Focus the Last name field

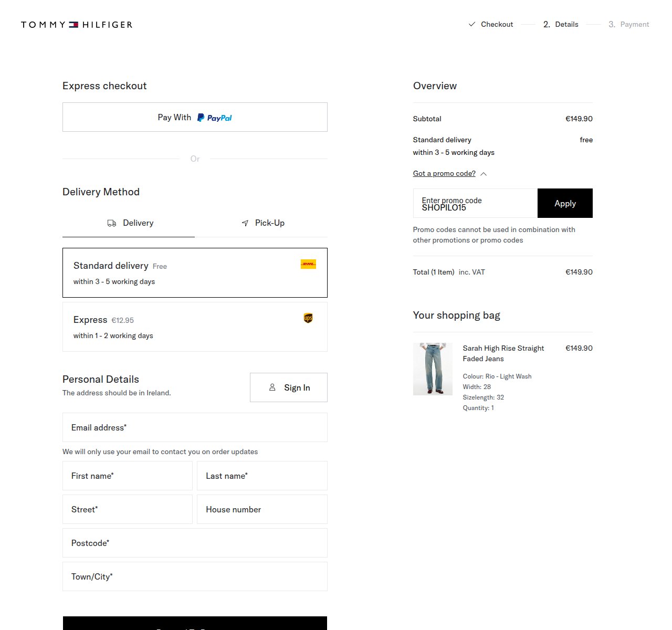[262, 476]
